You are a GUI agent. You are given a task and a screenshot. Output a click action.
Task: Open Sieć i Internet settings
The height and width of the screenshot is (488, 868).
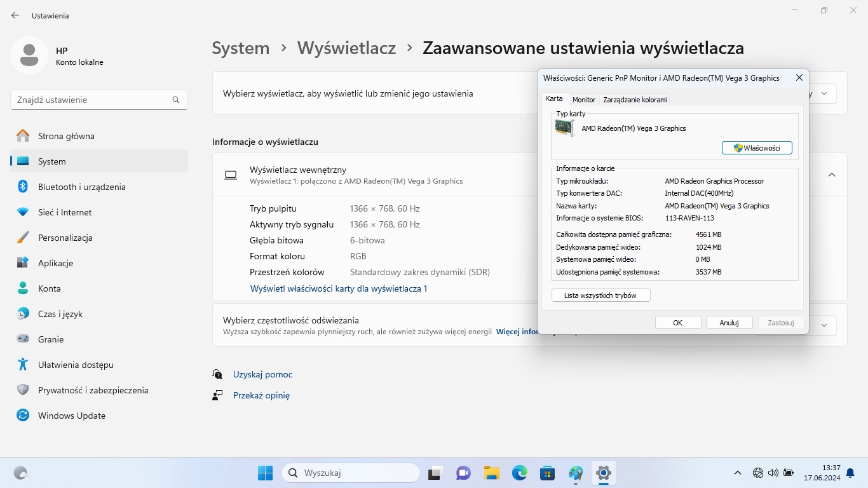click(99, 212)
